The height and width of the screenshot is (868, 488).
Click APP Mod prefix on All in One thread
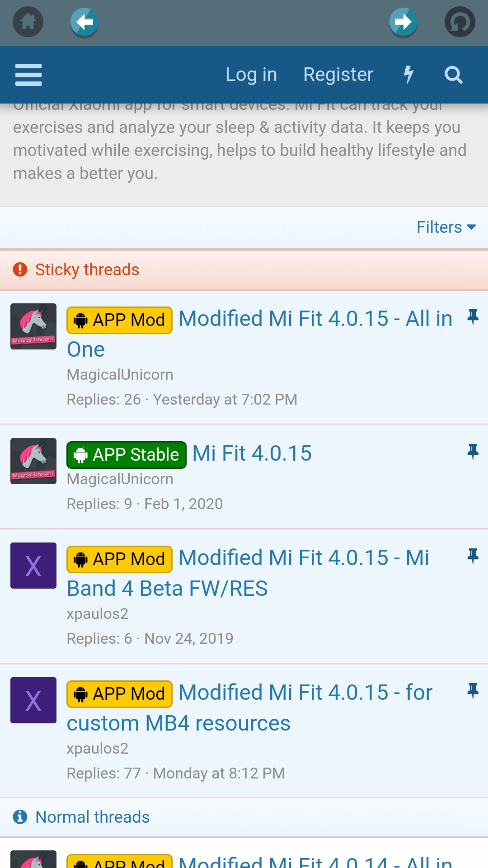coord(119,320)
